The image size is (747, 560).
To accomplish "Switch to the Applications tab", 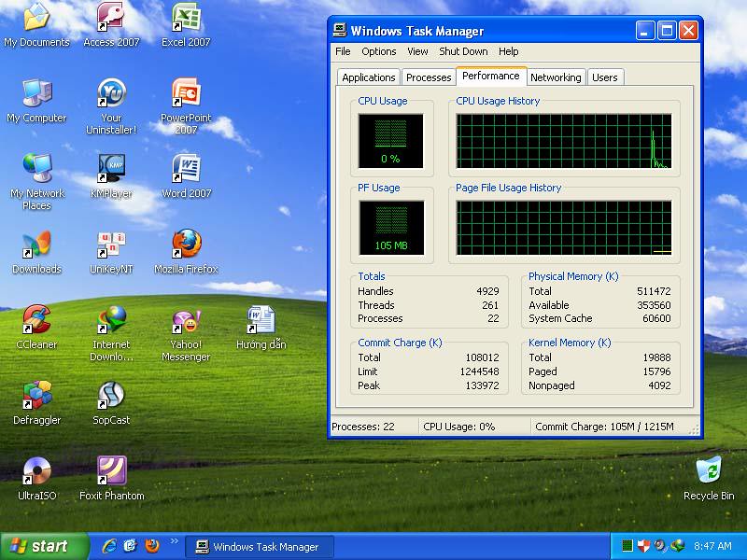I will point(368,77).
